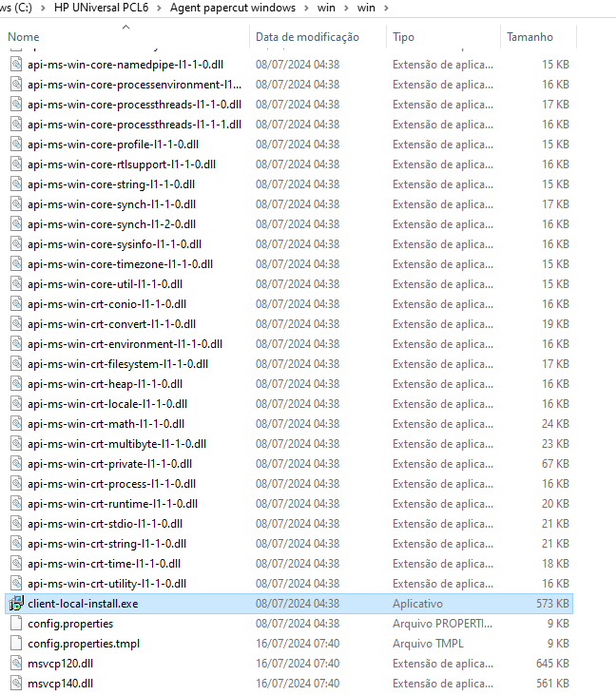
Task: Sort by Data de modificação column
Action: point(307,37)
